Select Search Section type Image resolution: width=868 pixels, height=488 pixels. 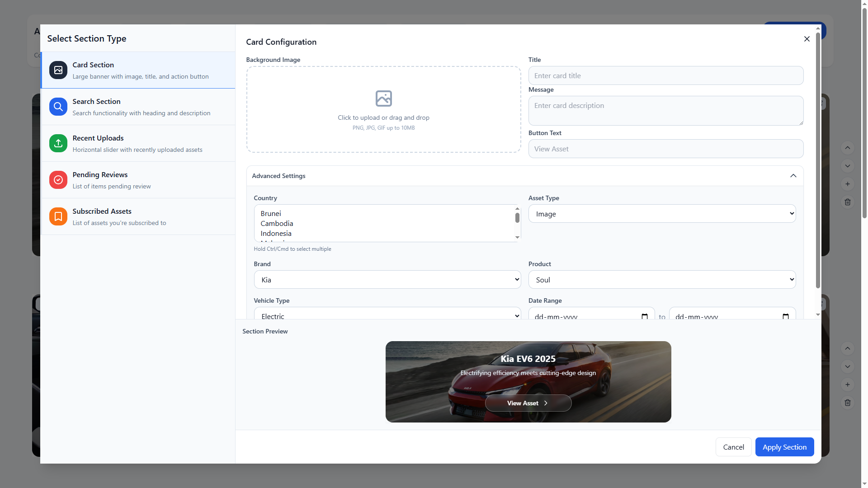(x=138, y=107)
